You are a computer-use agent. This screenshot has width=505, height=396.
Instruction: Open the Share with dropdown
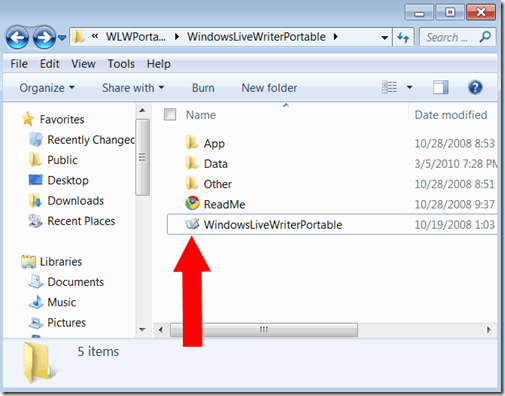pyautogui.click(x=133, y=88)
